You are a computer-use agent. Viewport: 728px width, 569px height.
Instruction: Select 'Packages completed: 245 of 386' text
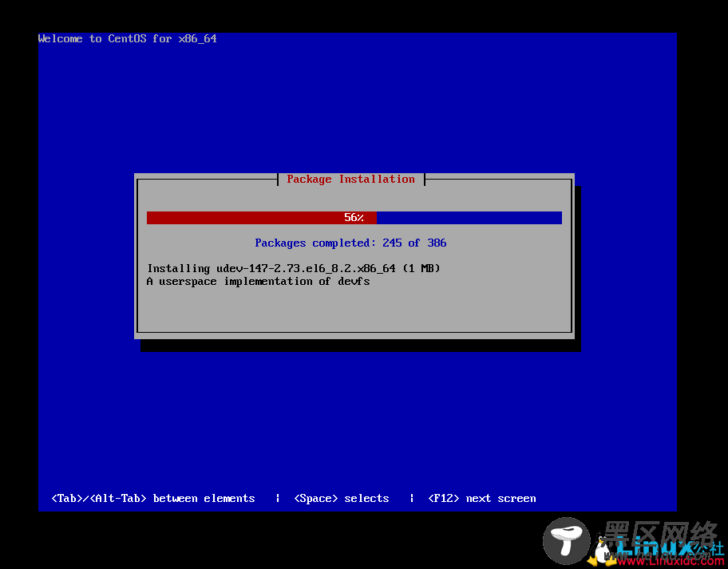pos(350,243)
